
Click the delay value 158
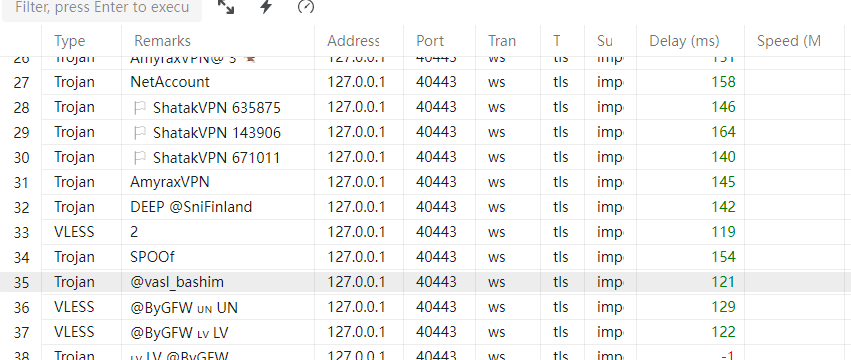click(x=723, y=82)
